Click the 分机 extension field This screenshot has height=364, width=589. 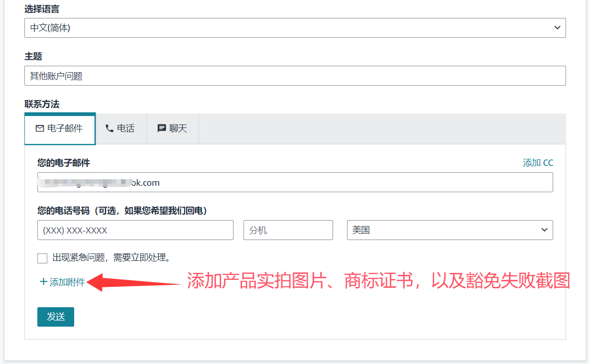point(288,230)
